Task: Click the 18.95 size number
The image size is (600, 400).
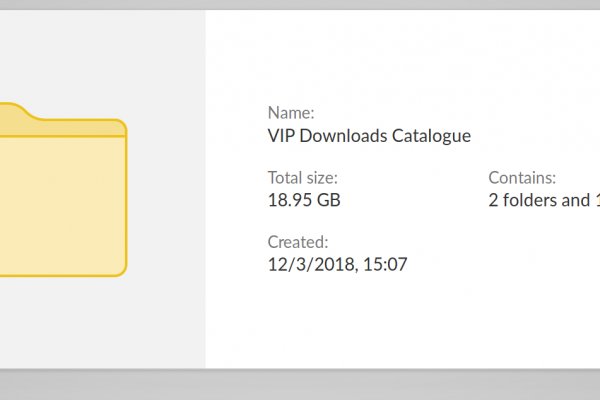Action: pyautogui.click(x=290, y=200)
